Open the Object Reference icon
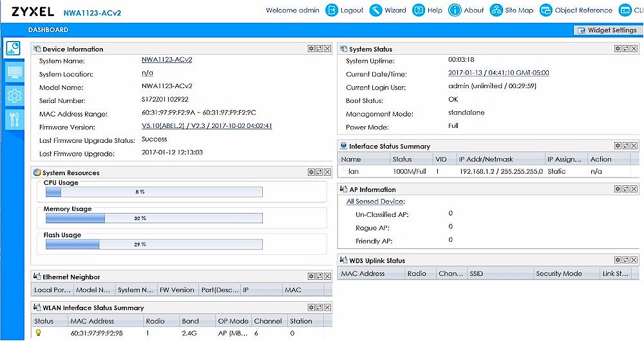Image resolution: width=644 pixels, height=341 pixels. pyautogui.click(x=545, y=10)
